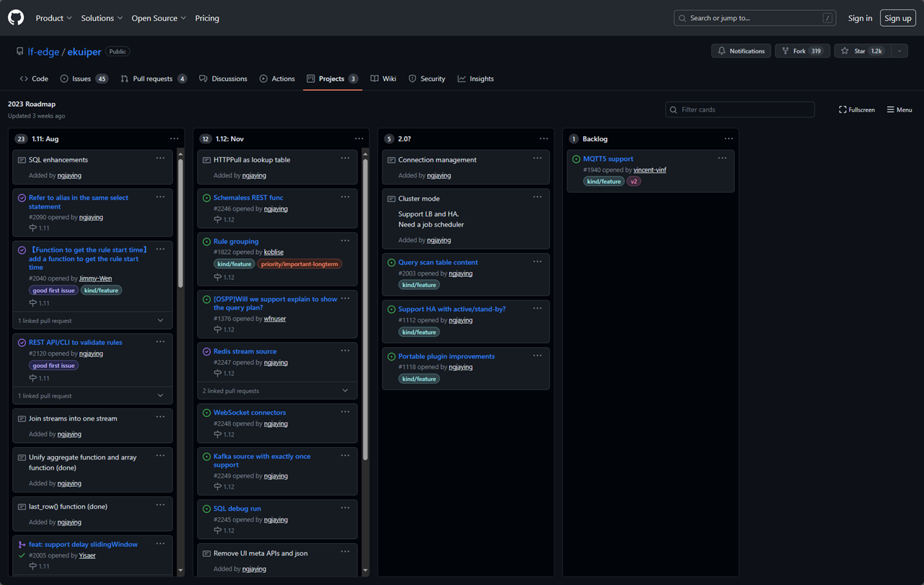The image size is (924, 585).
Task: Open the lf-edge organization link
Action: click(43, 52)
